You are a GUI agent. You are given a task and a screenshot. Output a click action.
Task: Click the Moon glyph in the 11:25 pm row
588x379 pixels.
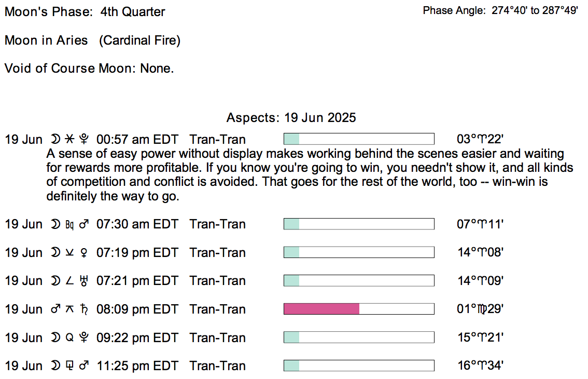(55, 366)
